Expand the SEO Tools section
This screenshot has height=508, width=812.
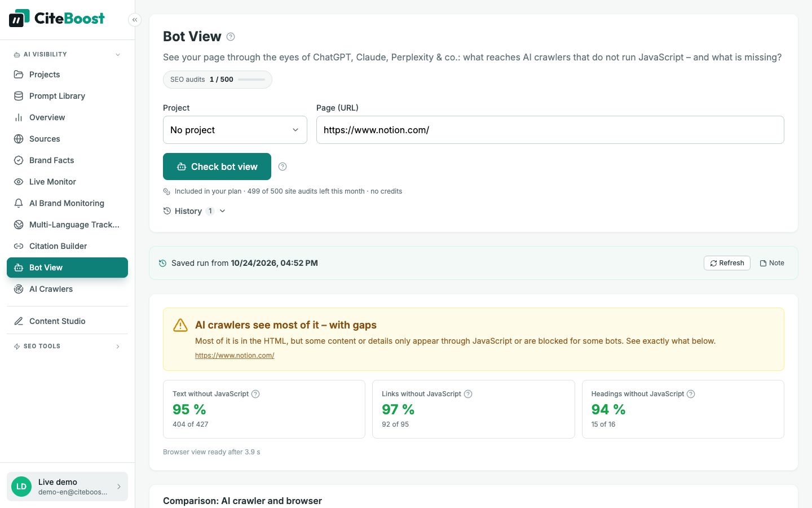click(x=67, y=347)
